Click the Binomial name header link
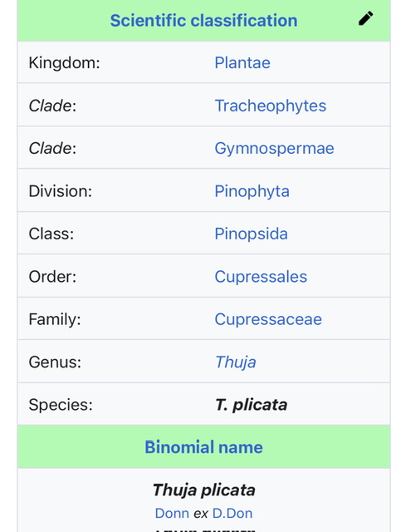 click(203, 447)
